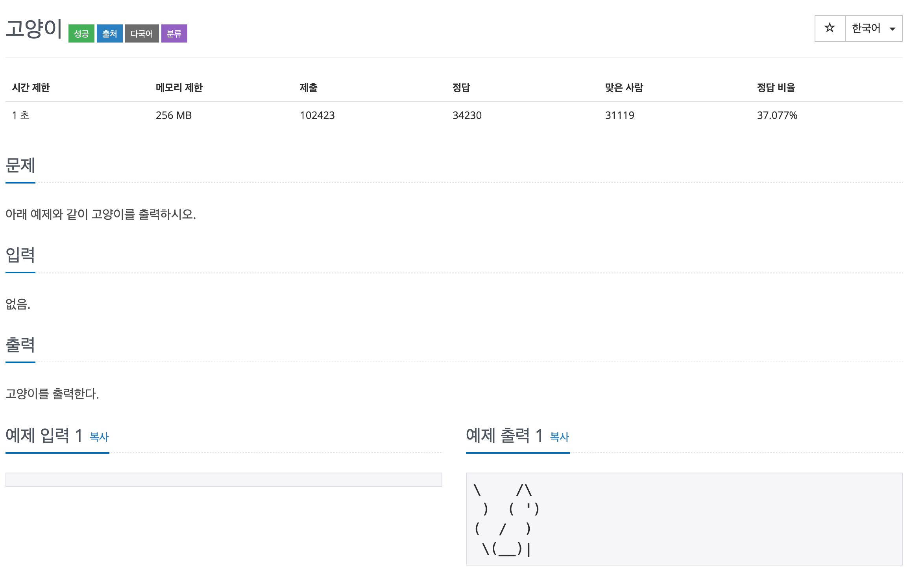Click the caret arrow beside 한국어
The height and width of the screenshot is (586, 924).
(x=893, y=29)
